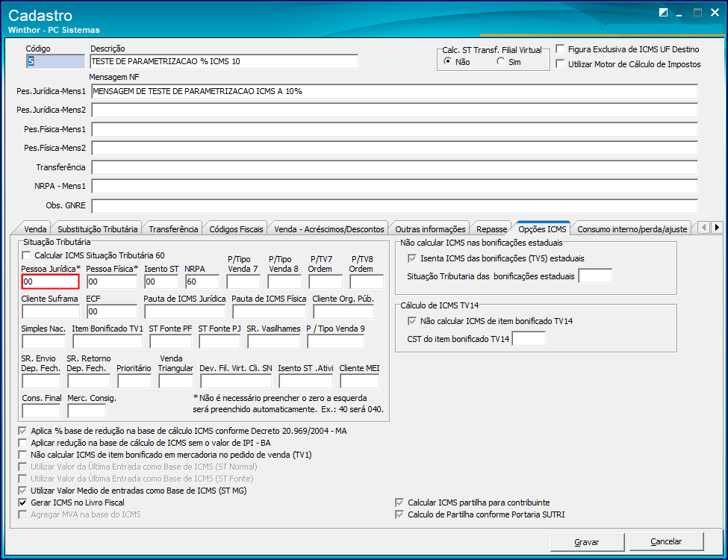This screenshot has width=728, height=560.
Task: Click the Gravar button
Action: point(587,542)
